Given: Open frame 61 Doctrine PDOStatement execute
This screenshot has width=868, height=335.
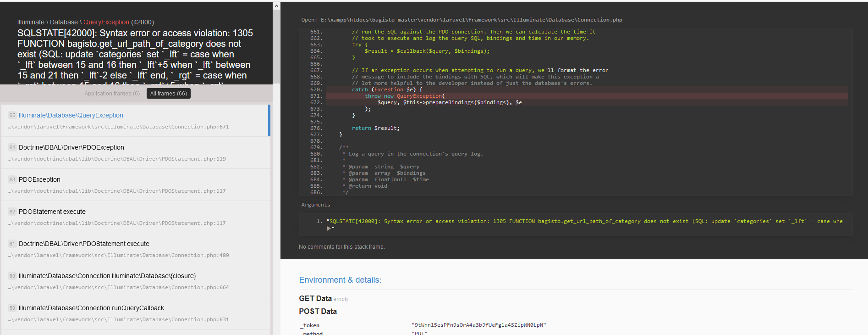Looking at the screenshot, I should 136,249.
